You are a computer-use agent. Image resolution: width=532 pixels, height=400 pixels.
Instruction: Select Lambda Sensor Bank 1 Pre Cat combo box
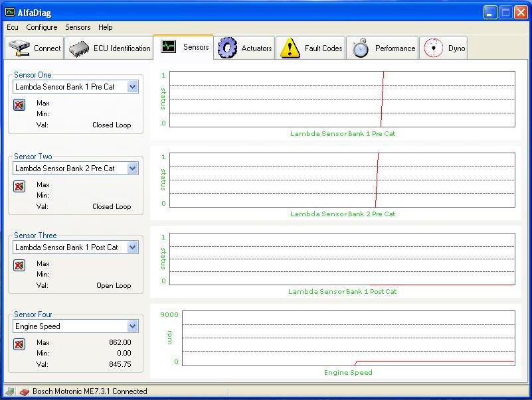click(x=75, y=87)
